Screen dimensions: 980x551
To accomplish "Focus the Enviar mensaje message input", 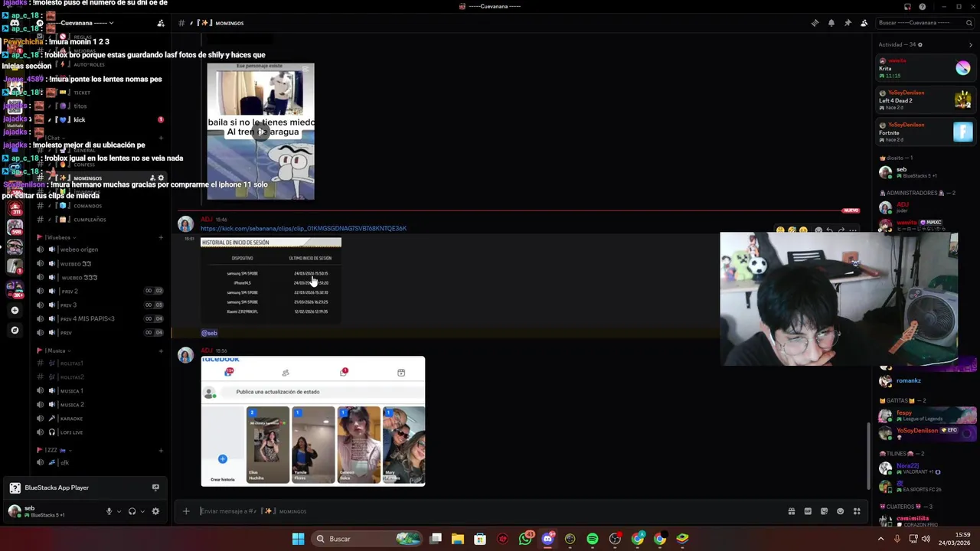I will point(490,511).
